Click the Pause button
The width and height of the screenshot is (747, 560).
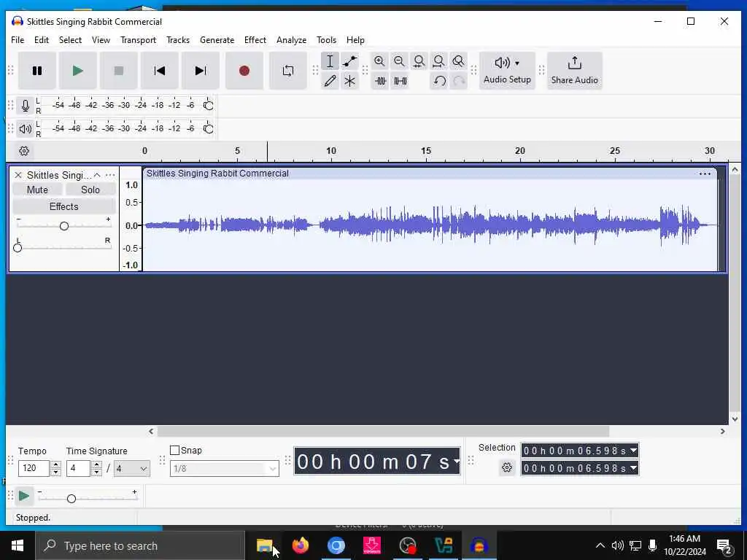coord(37,71)
